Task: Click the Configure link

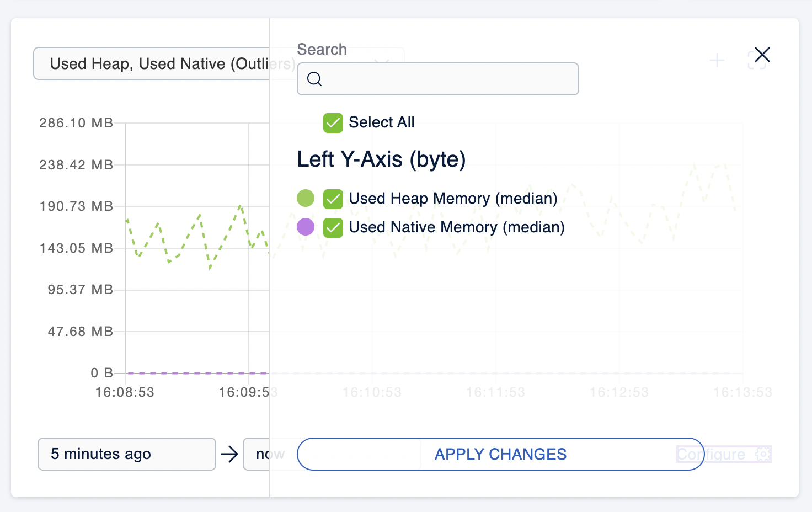Action: pos(711,454)
